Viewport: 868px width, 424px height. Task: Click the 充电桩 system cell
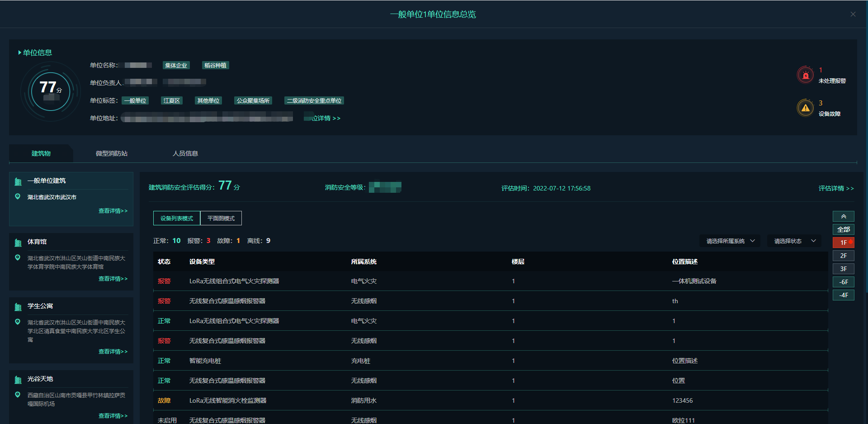(361, 361)
